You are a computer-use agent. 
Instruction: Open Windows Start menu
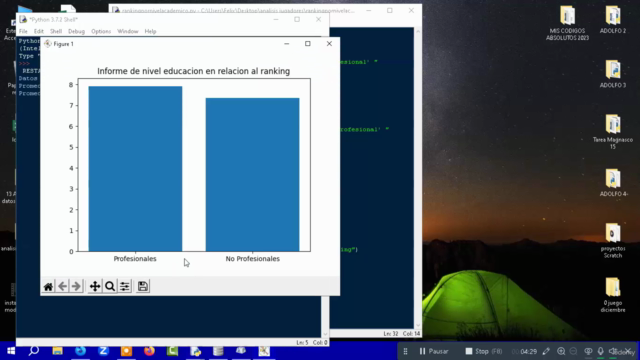[x=11, y=351]
